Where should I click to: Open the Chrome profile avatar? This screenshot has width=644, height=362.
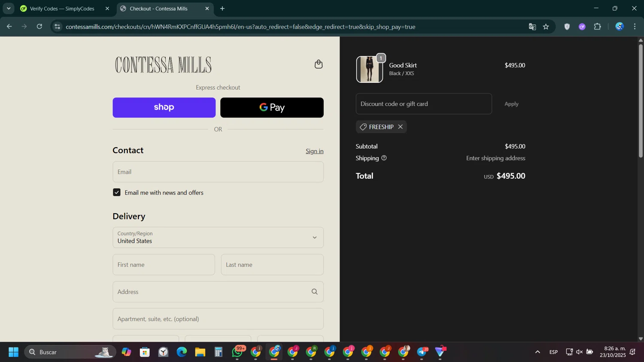pos(620,27)
